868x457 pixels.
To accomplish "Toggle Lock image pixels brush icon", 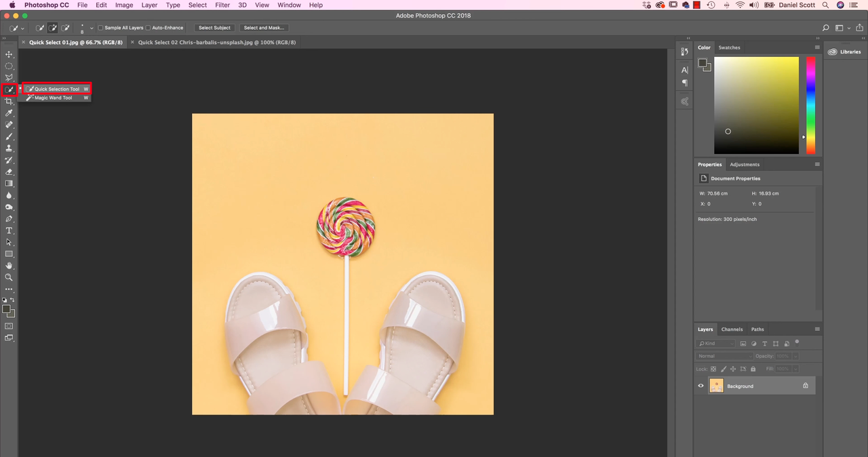I will click(723, 369).
